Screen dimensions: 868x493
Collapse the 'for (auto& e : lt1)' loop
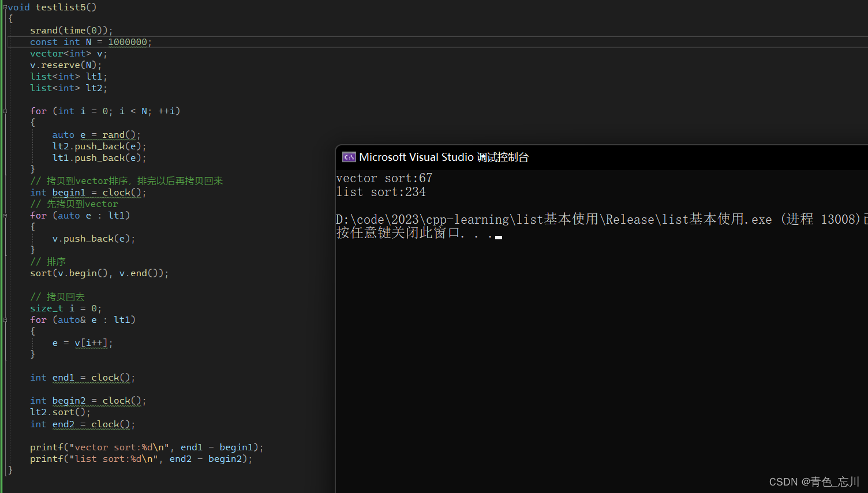tap(5, 319)
